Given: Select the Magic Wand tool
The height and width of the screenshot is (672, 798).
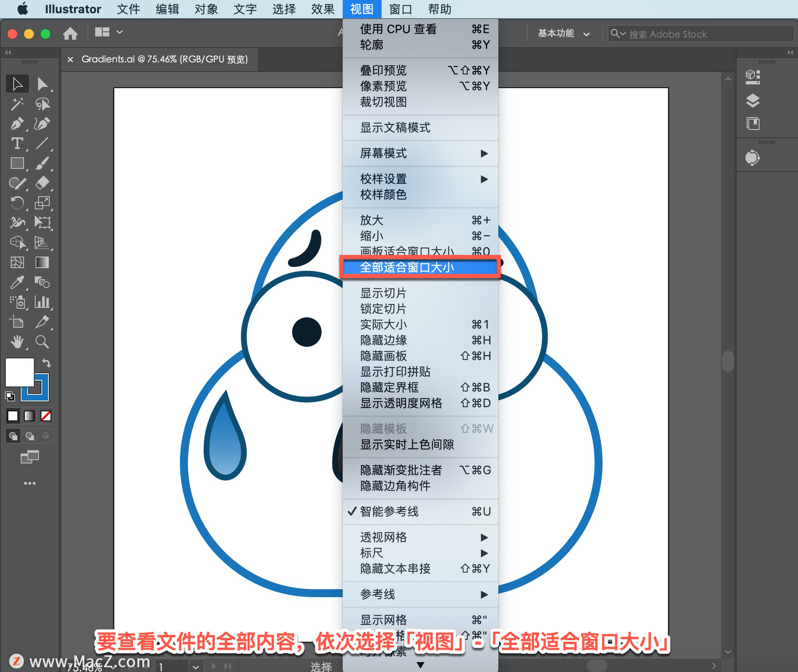Looking at the screenshot, I should 17,103.
